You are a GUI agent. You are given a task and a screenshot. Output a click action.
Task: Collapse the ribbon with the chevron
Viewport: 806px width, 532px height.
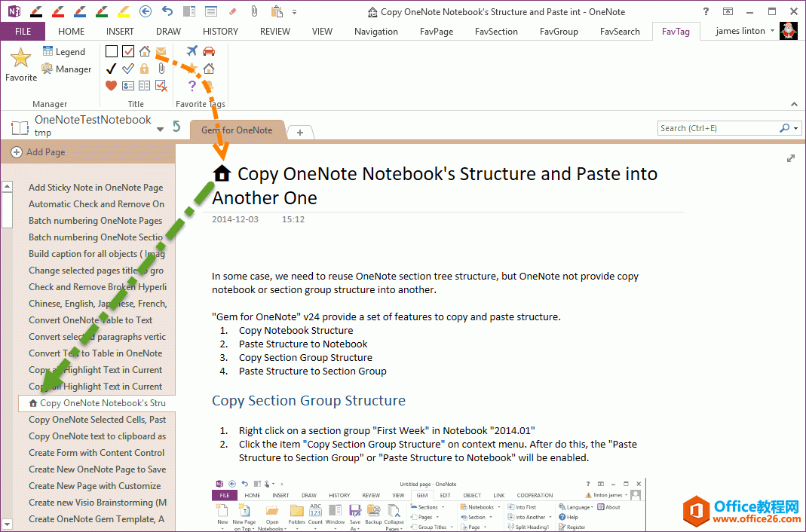(794, 104)
